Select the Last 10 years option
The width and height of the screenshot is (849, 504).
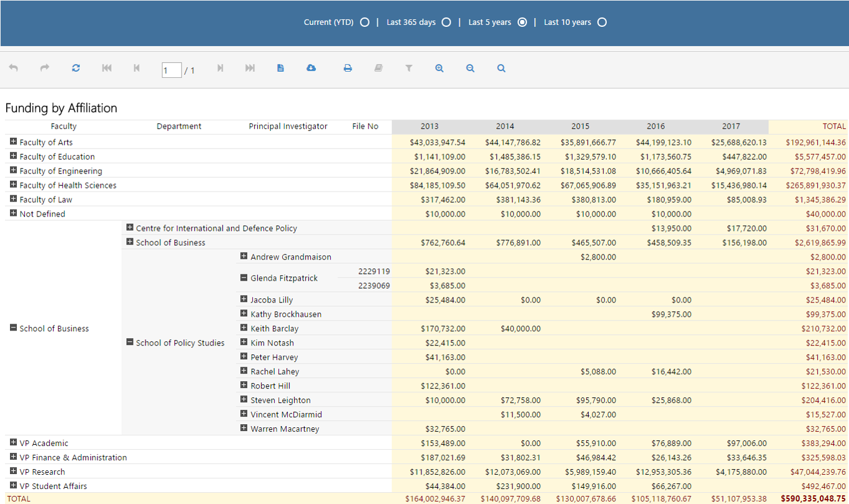point(602,22)
